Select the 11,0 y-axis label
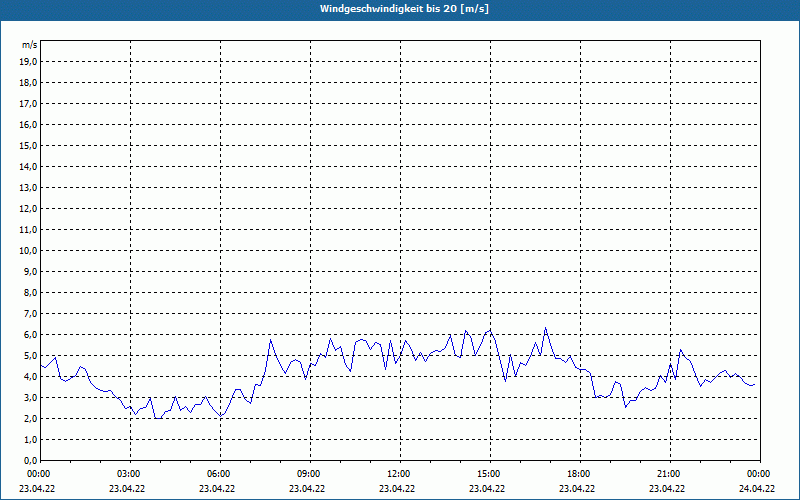 tap(29, 230)
